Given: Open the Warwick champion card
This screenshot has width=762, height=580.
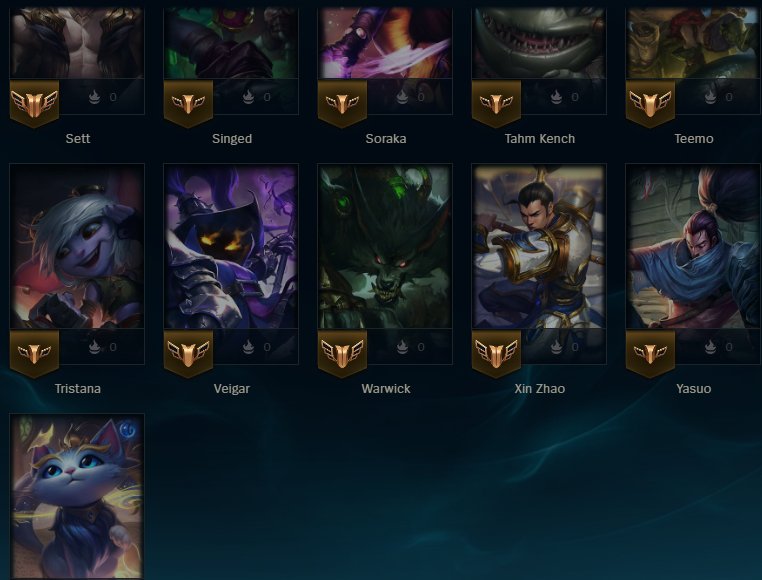Looking at the screenshot, I should (385, 246).
